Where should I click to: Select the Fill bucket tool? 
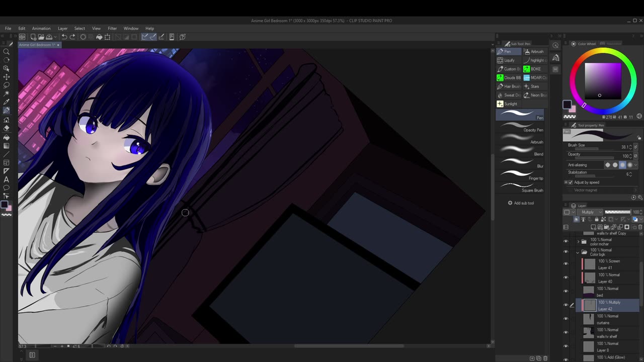tap(7, 137)
